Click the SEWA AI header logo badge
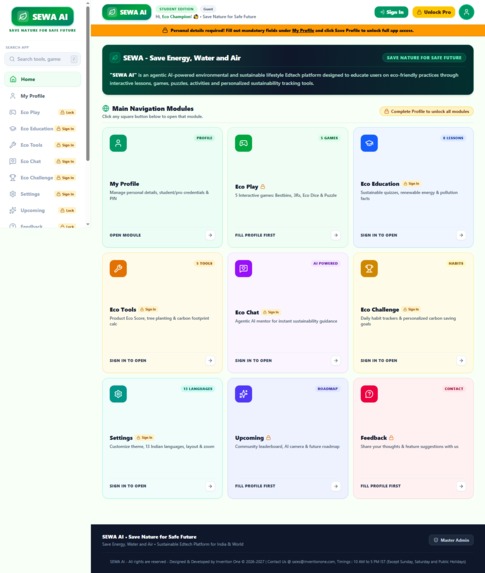 coord(126,12)
